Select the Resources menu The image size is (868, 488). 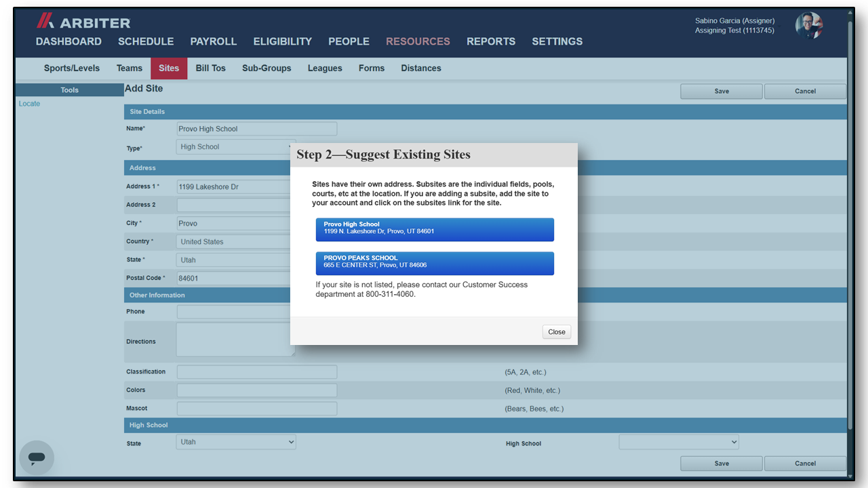pyautogui.click(x=418, y=41)
